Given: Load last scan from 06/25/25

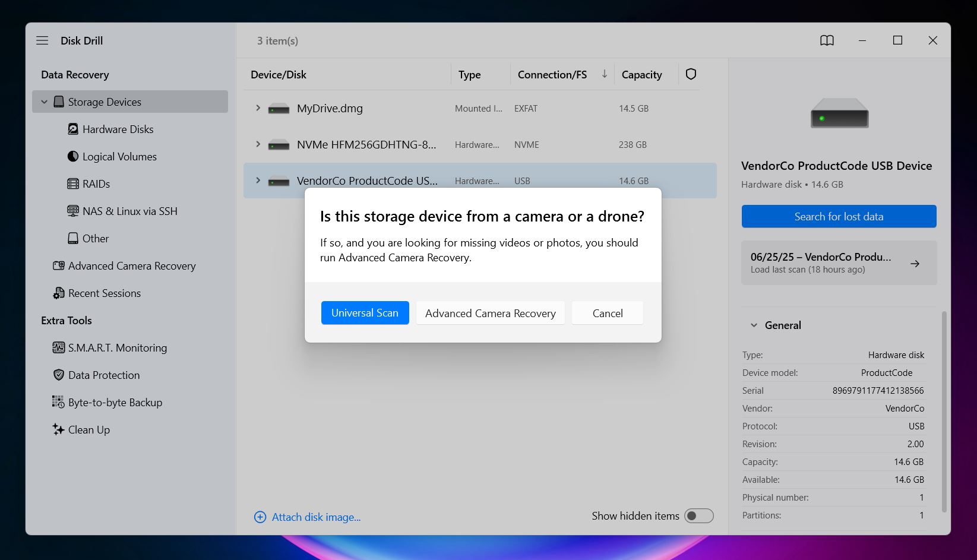Looking at the screenshot, I should 839,262.
